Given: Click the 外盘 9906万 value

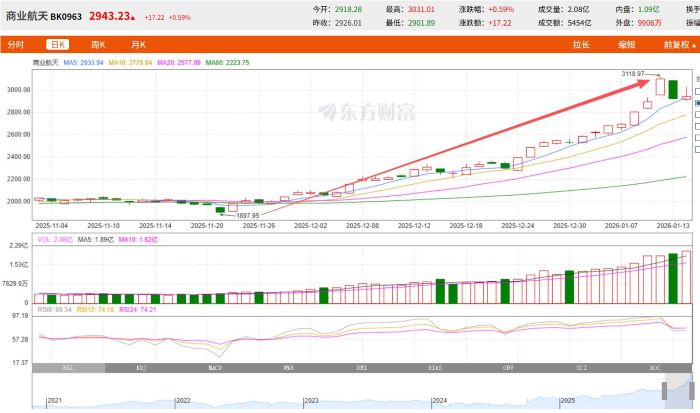Looking at the screenshot, I should click(x=650, y=23).
